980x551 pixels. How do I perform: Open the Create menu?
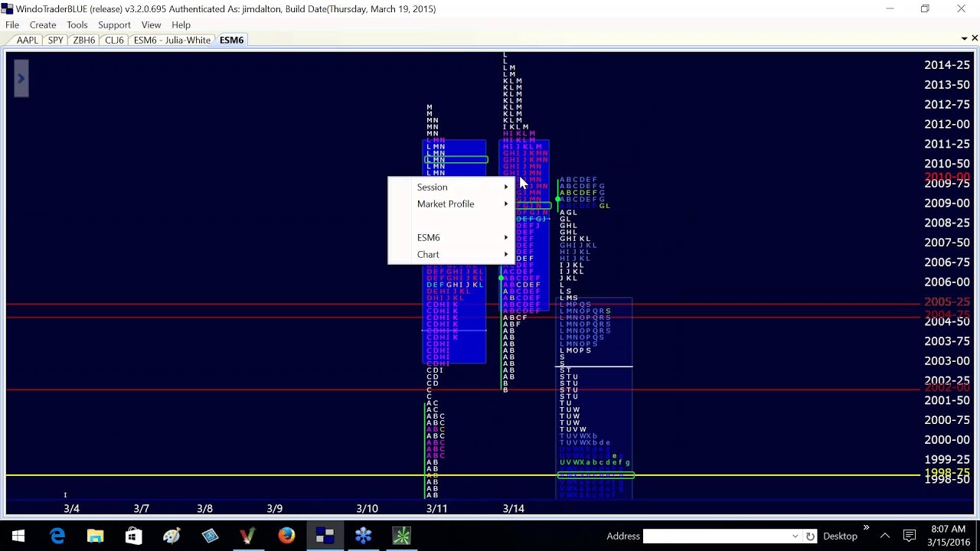coord(43,24)
